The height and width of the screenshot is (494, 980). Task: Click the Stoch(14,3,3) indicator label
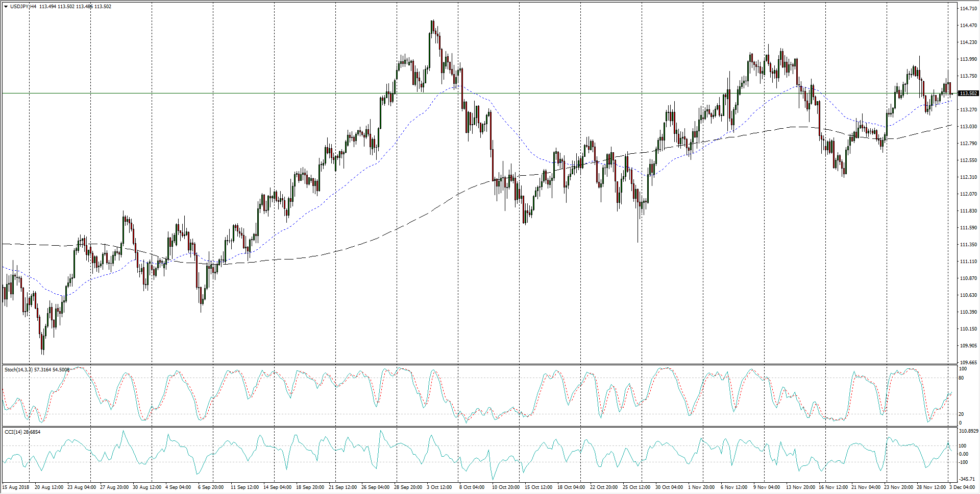(x=18, y=369)
